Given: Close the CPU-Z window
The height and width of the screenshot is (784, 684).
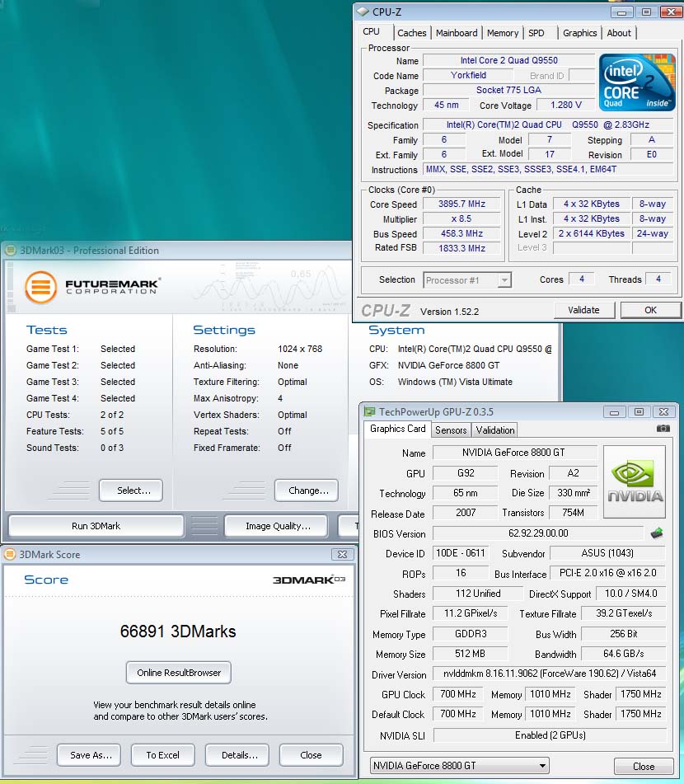Looking at the screenshot, I should 671,12.
